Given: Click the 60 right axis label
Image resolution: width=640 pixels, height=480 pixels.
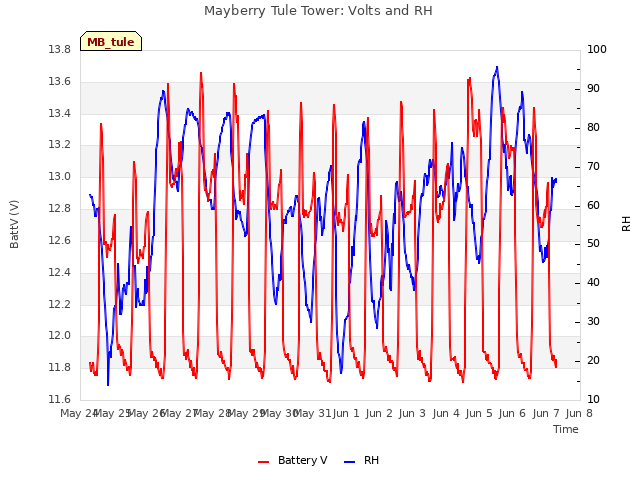Looking at the screenshot, I should coord(593,205).
